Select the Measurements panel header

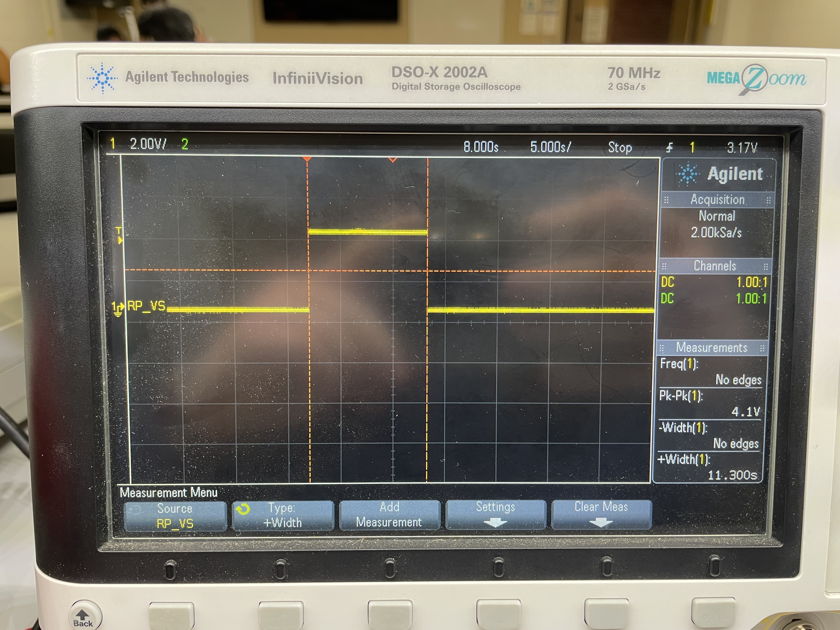click(712, 348)
